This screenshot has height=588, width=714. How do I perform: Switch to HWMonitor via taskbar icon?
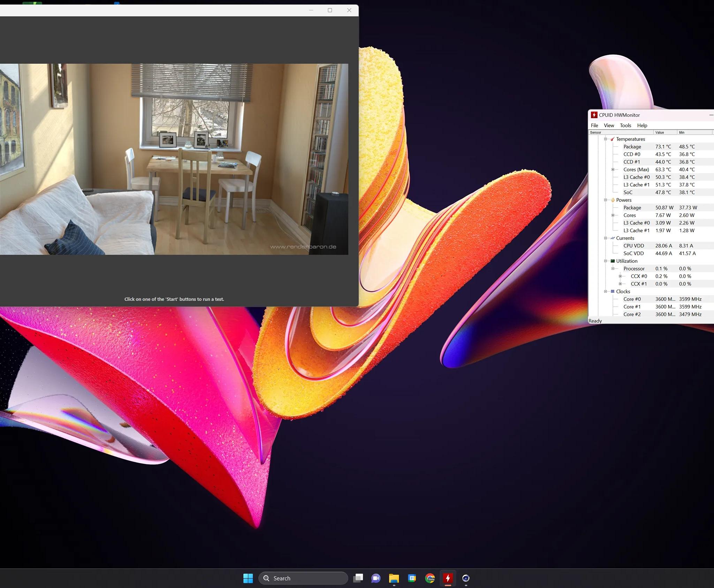448,578
